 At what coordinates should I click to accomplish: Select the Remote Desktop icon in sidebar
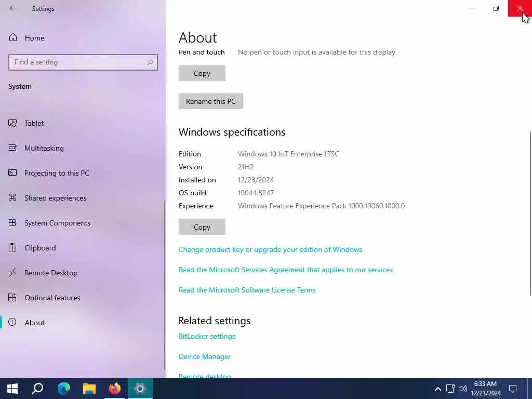[x=12, y=272]
